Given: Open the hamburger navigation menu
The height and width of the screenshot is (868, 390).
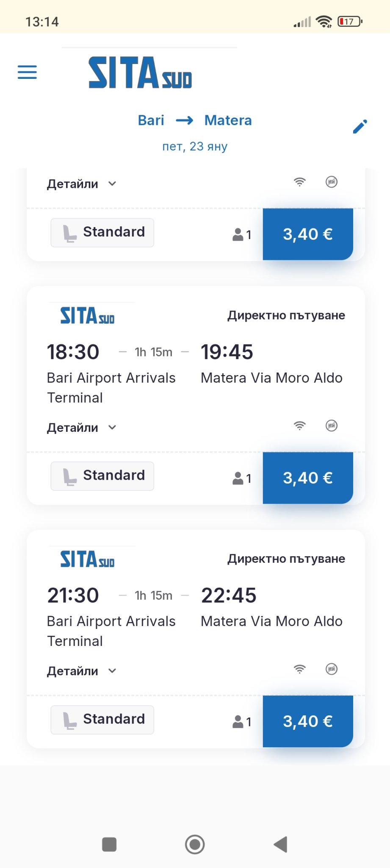Looking at the screenshot, I should click(27, 72).
